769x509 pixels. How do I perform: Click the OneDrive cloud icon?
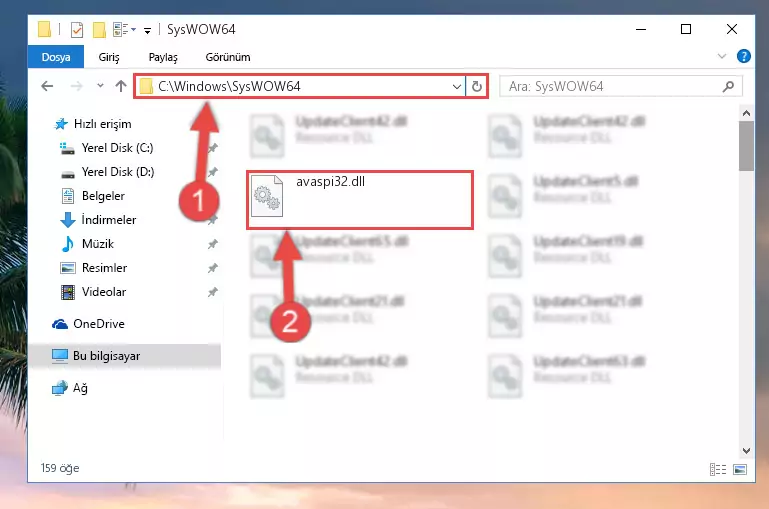click(60, 324)
